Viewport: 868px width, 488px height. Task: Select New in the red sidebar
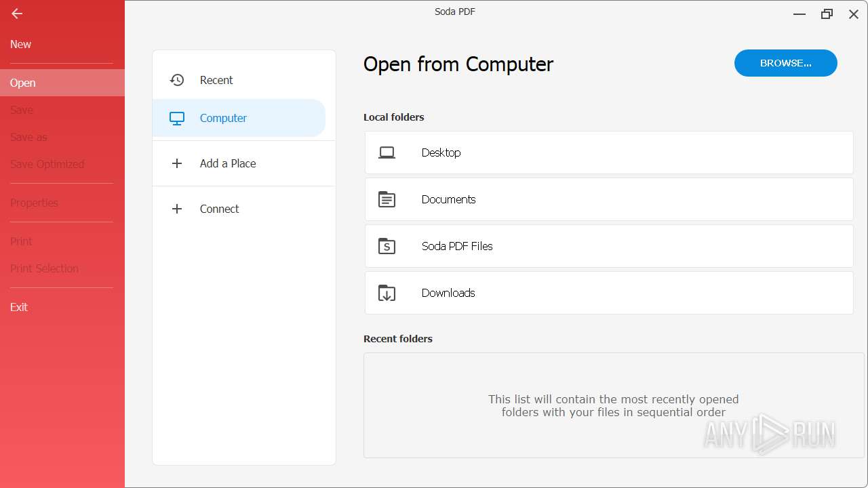pos(62,44)
